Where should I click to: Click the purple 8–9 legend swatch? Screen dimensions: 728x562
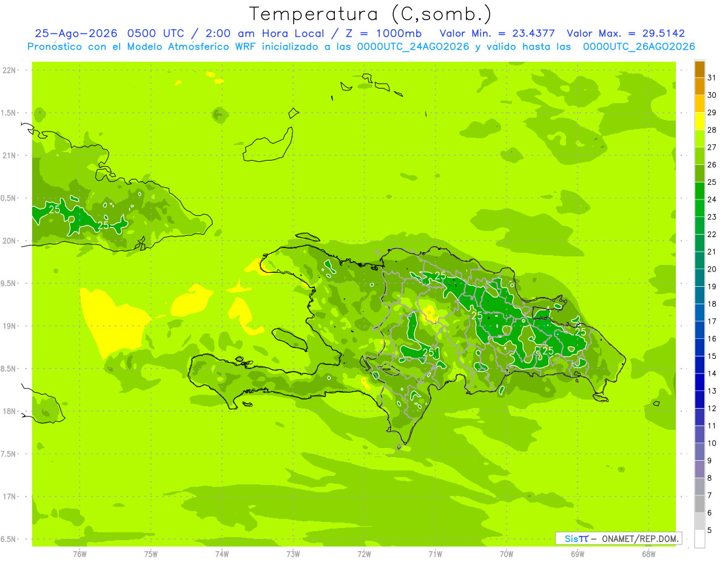pyautogui.click(x=699, y=469)
